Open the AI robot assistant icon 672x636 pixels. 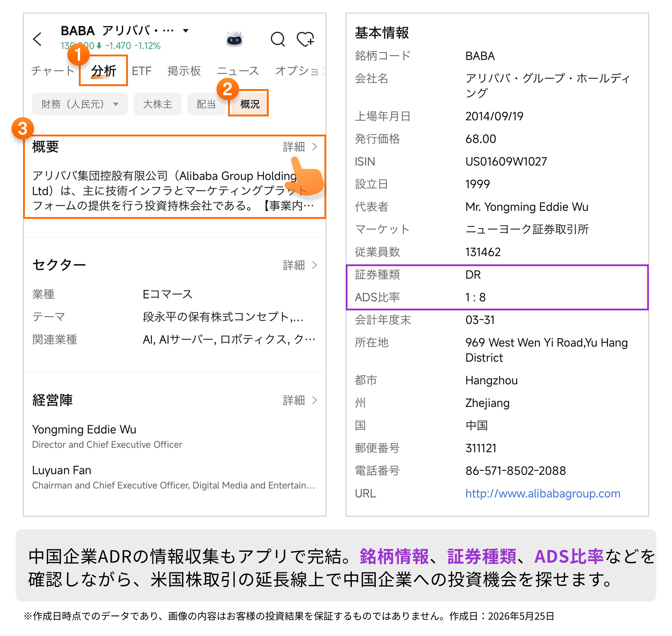(234, 39)
